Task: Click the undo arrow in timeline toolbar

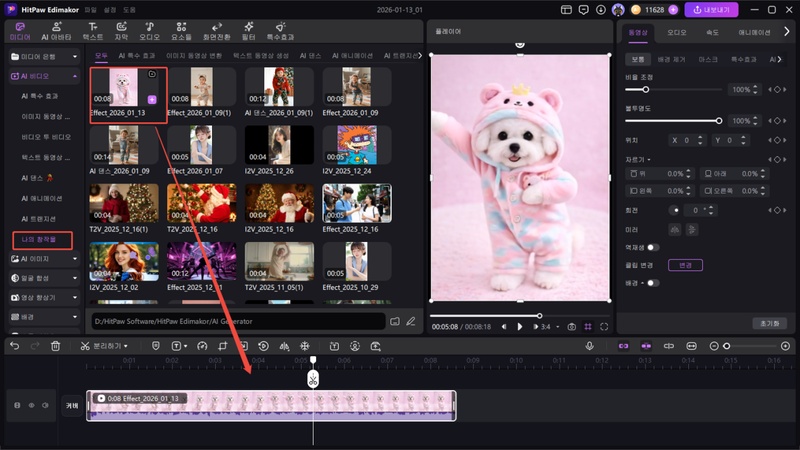Action: coord(14,346)
